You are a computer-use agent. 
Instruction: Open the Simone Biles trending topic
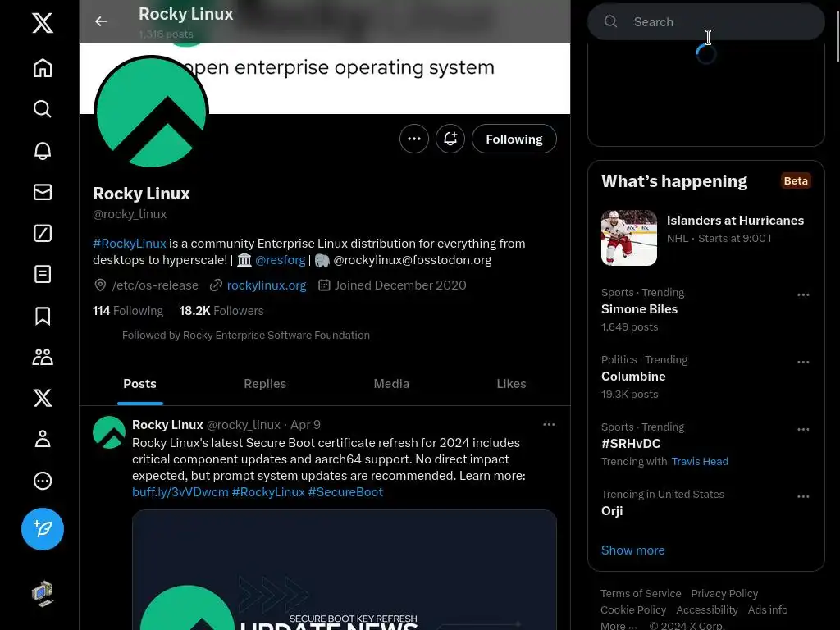(639, 309)
